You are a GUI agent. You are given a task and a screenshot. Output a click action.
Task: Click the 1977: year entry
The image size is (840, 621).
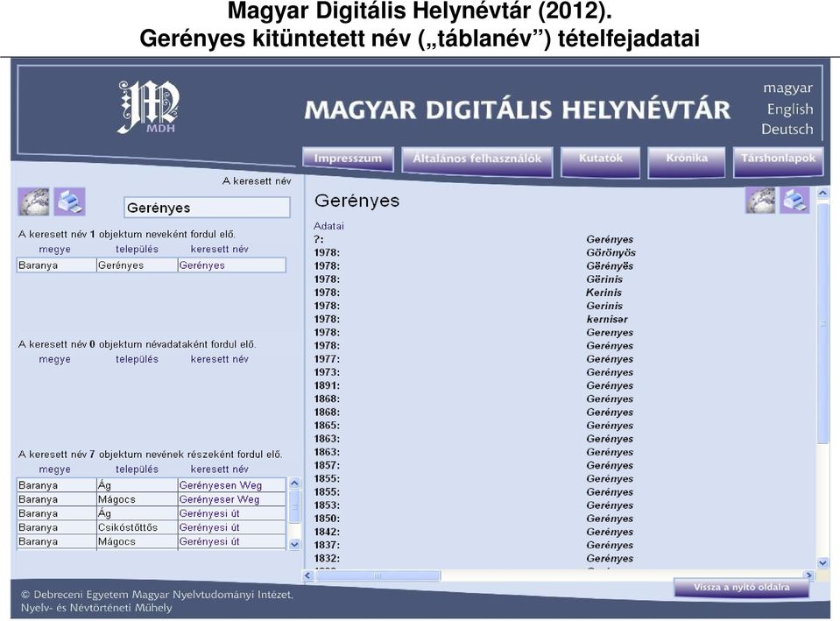(x=327, y=359)
